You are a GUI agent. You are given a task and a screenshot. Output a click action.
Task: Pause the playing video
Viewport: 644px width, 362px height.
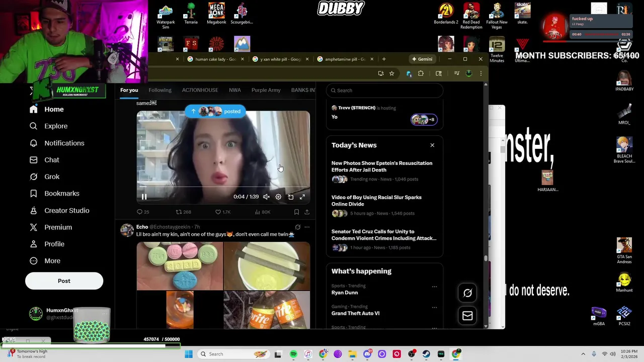144,197
